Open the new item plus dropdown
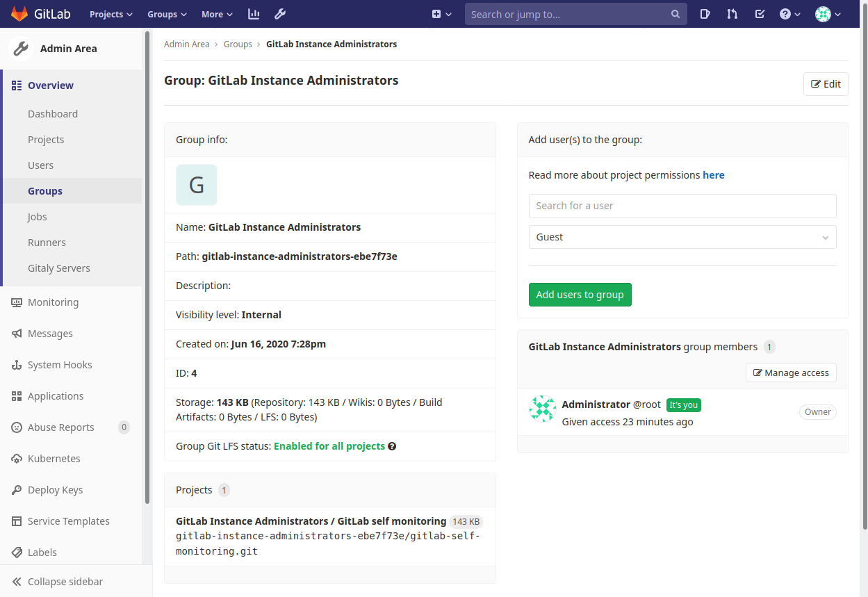868x597 pixels. point(441,14)
